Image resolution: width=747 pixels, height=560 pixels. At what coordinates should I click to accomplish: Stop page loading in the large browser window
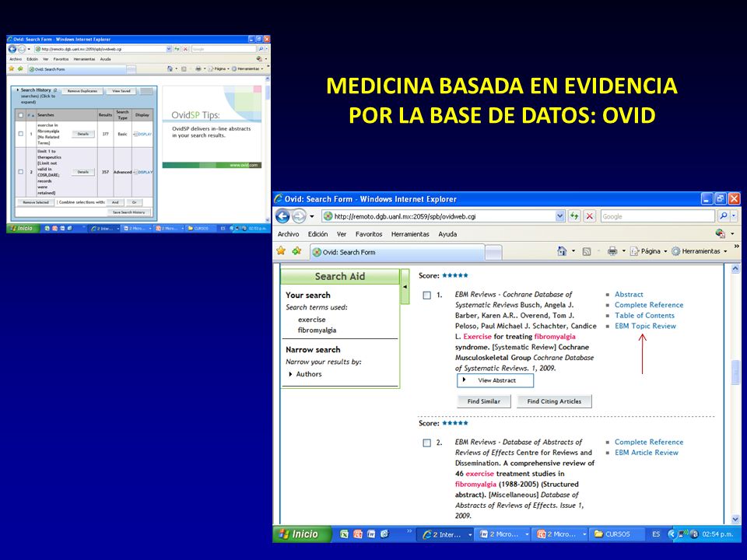(x=589, y=216)
